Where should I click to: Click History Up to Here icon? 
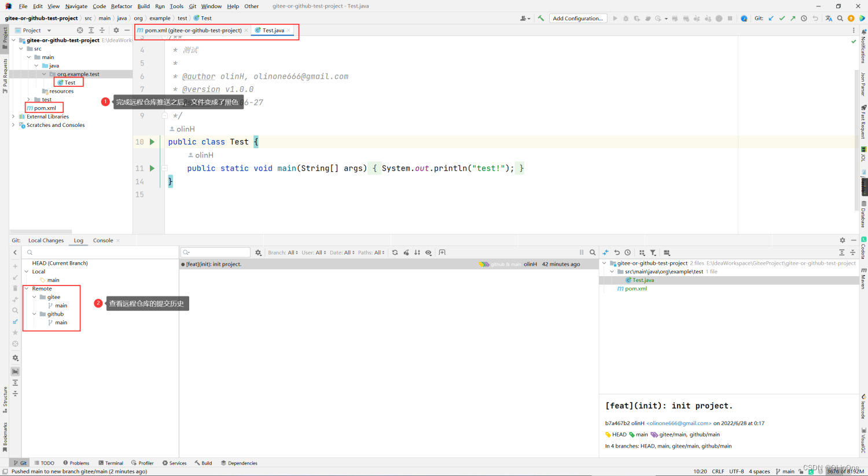tap(628, 252)
